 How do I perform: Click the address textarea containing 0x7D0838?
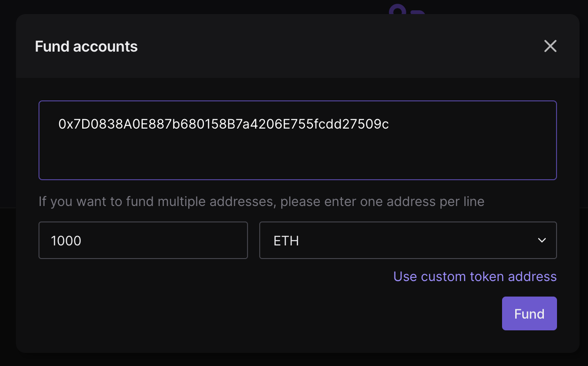pyautogui.click(x=298, y=140)
